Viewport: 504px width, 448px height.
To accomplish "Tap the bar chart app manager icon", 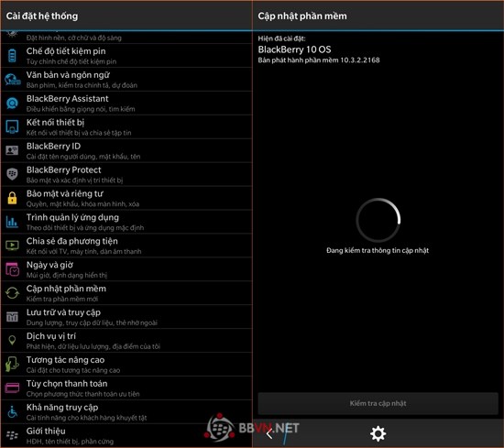I will click(x=12, y=222).
